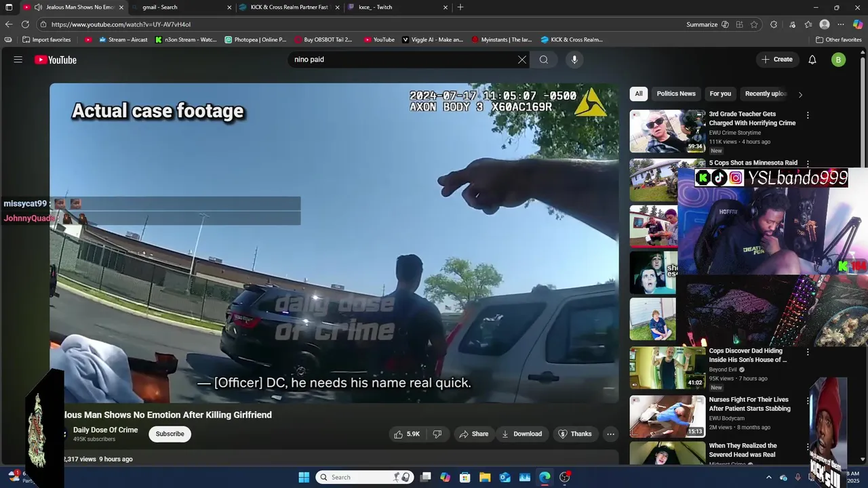868x488 pixels.
Task: Click the Create button
Action: click(x=777, y=60)
